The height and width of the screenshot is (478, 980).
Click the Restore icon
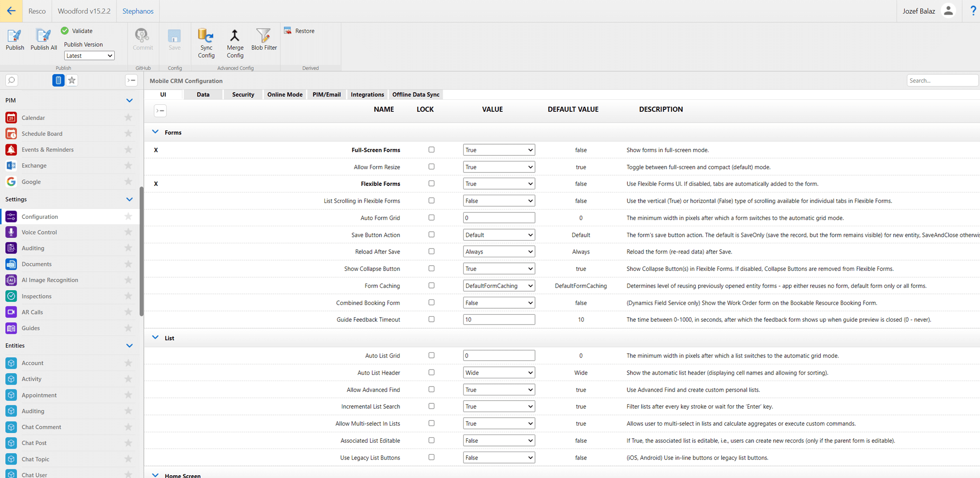(x=288, y=31)
